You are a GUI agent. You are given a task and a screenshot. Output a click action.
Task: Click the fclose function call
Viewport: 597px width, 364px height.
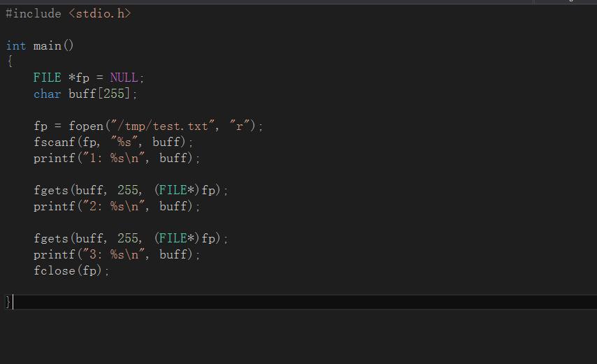(54, 270)
